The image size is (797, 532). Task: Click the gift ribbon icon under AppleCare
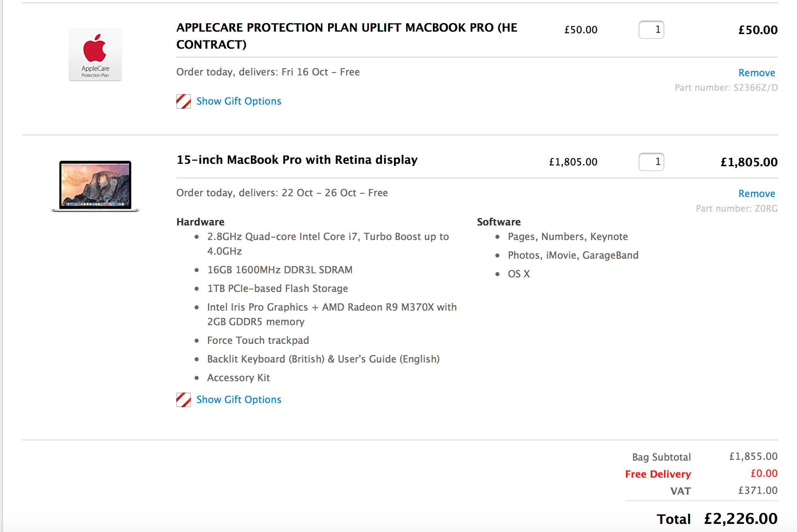pyautogui.click(x=184, y=101)
